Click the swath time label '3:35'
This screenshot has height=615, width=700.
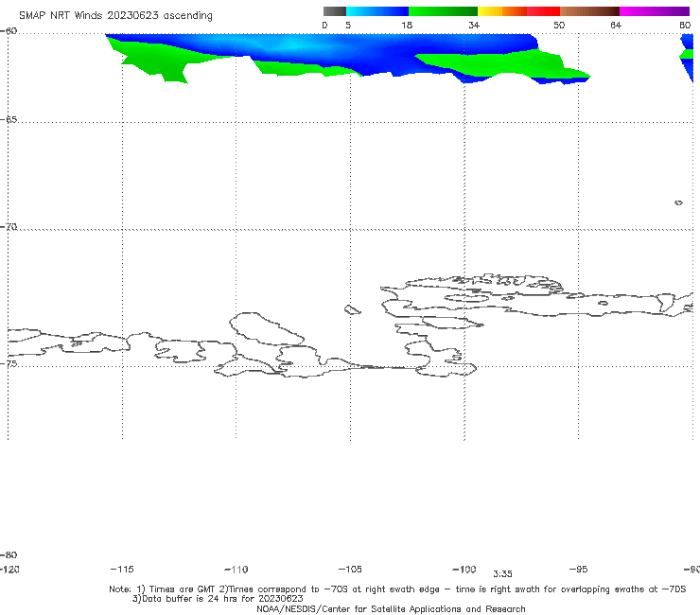click(502, 574)
